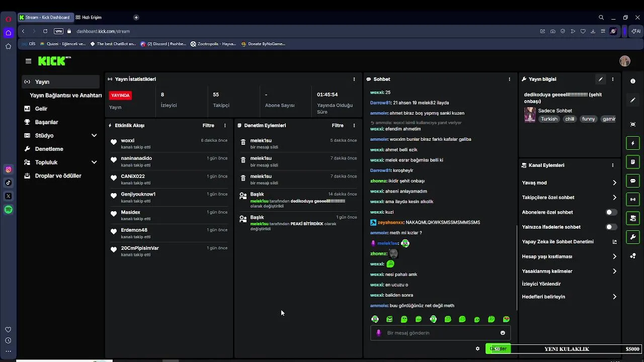Click the pencil icon in right rail
644x362 pixels.
633,100
